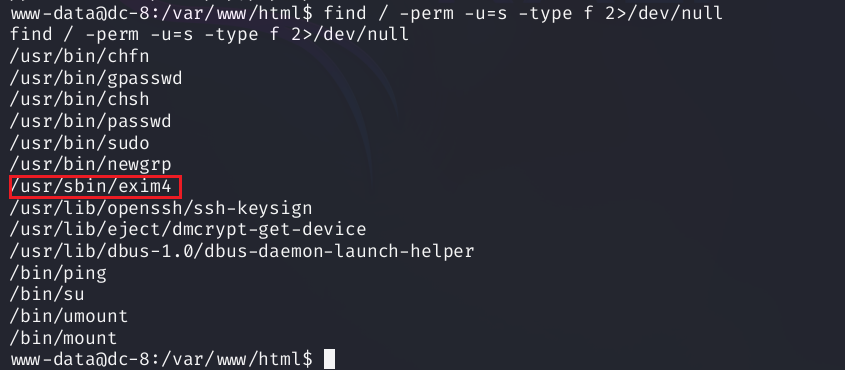The width and height of the screenshot is (845, 370).
Task: Click the /usr/bin/chfn output line
Action: coord(80,57)
